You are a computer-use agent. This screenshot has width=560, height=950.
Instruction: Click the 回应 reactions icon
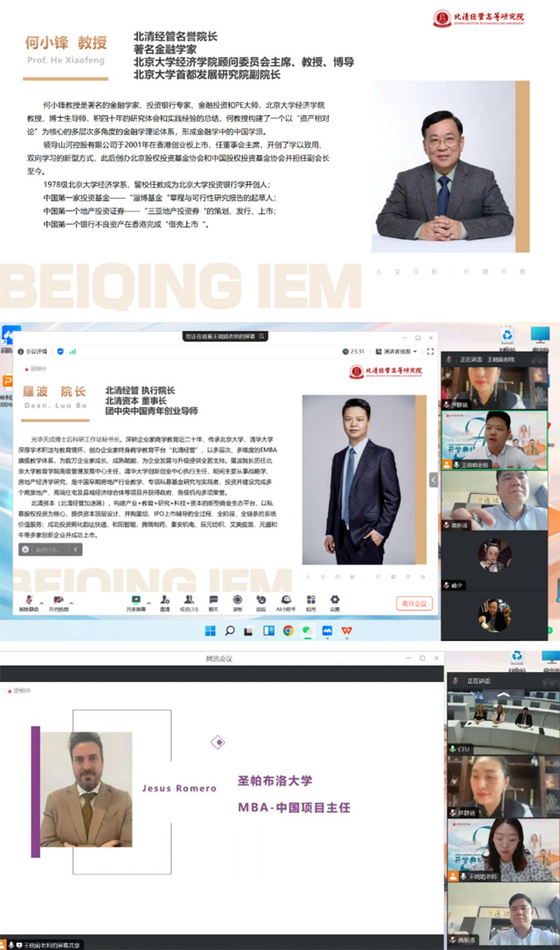click(261, 600)
